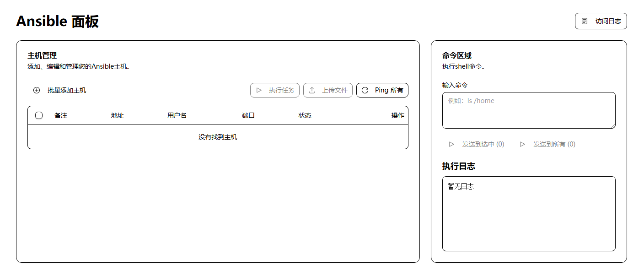Click the 命令区域 section heading

[457, 55]
